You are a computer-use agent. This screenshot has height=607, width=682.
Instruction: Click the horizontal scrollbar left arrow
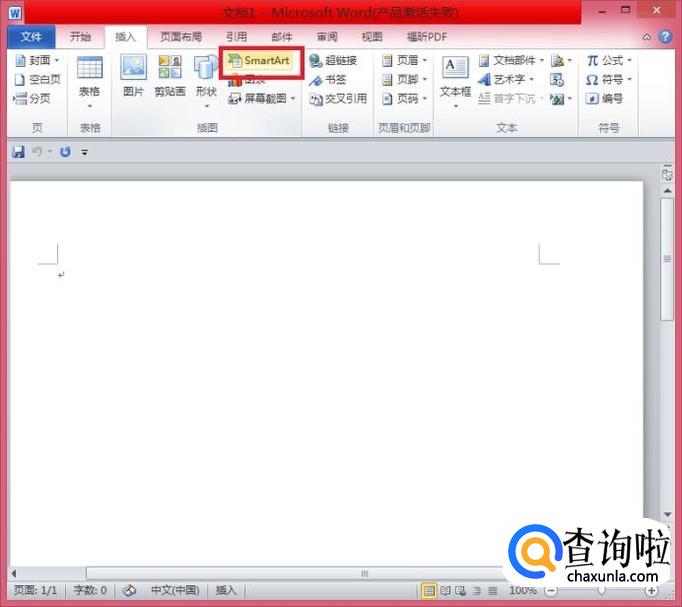click(13, 573)
